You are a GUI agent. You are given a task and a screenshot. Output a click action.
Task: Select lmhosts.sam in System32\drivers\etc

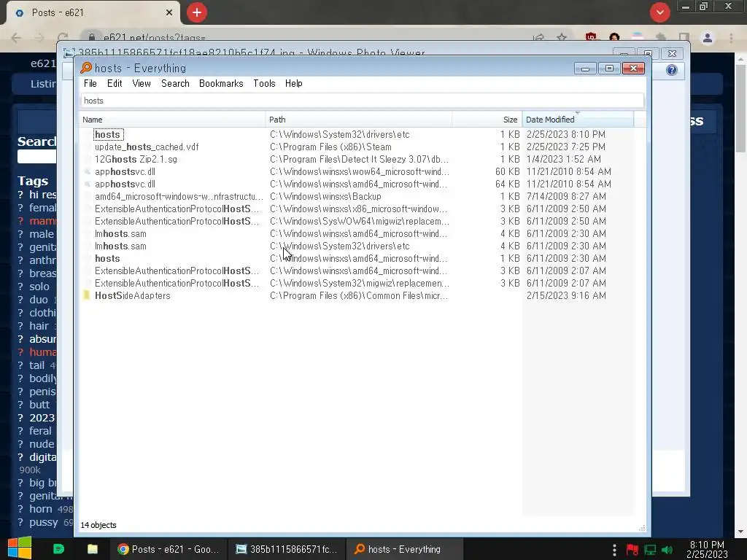(357, 246)
